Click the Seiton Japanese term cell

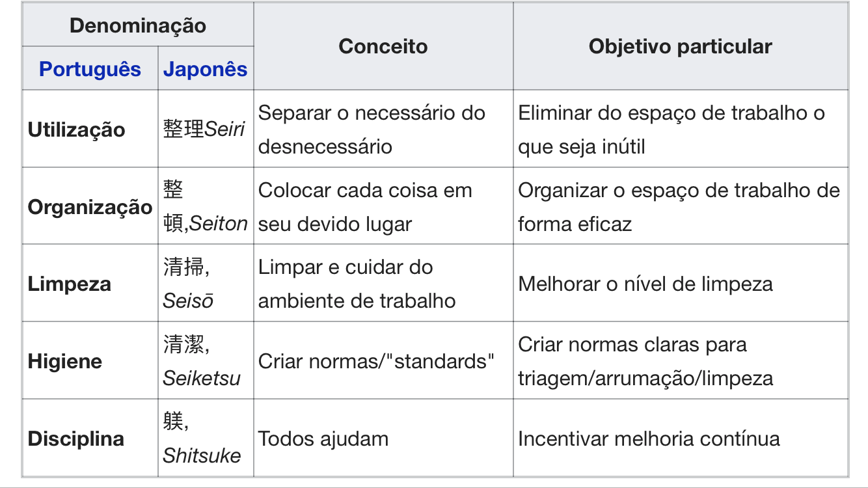[206, 206]
